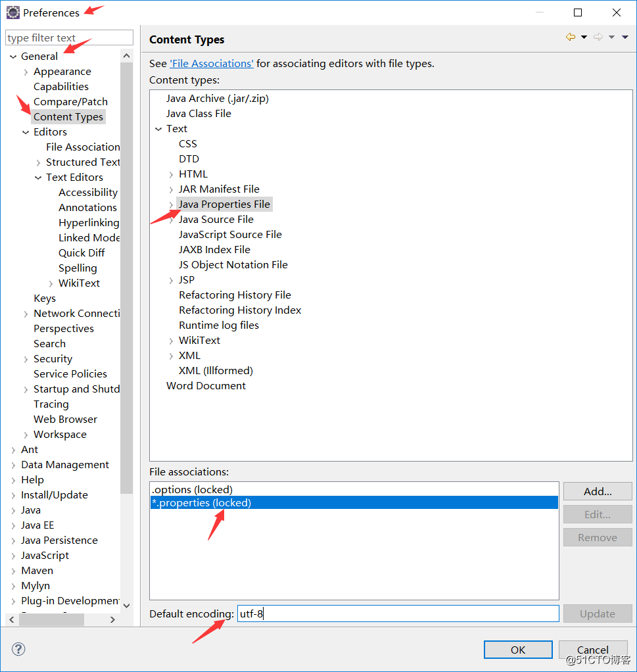Open Keys preferences
The image size is (637, 672).
45,299
